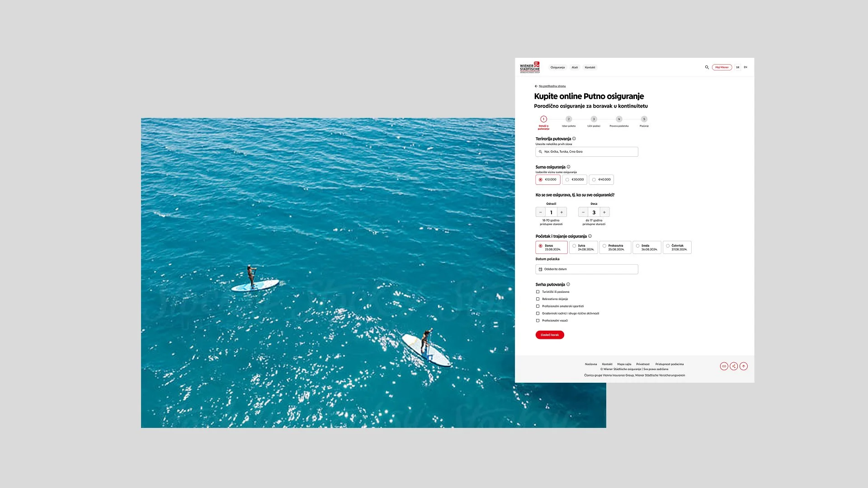
Task: Click the search magnifier icon in header
Action: click(707, 67)
